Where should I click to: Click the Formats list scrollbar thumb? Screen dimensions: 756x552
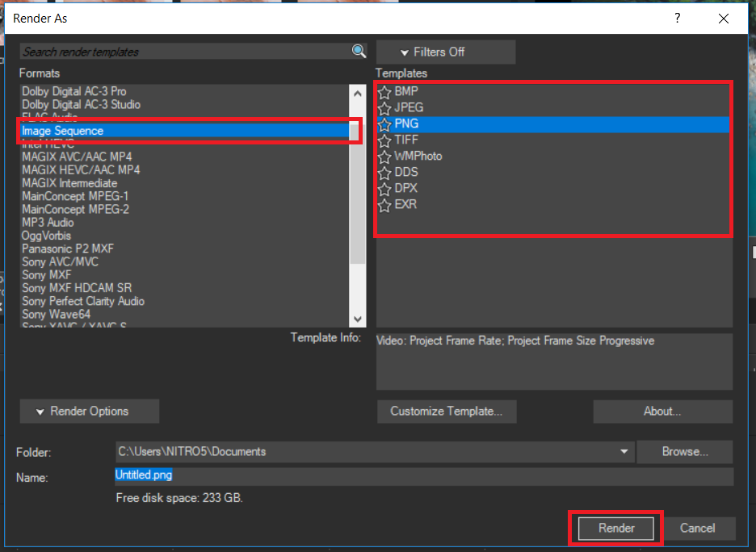tap(357, 193)
